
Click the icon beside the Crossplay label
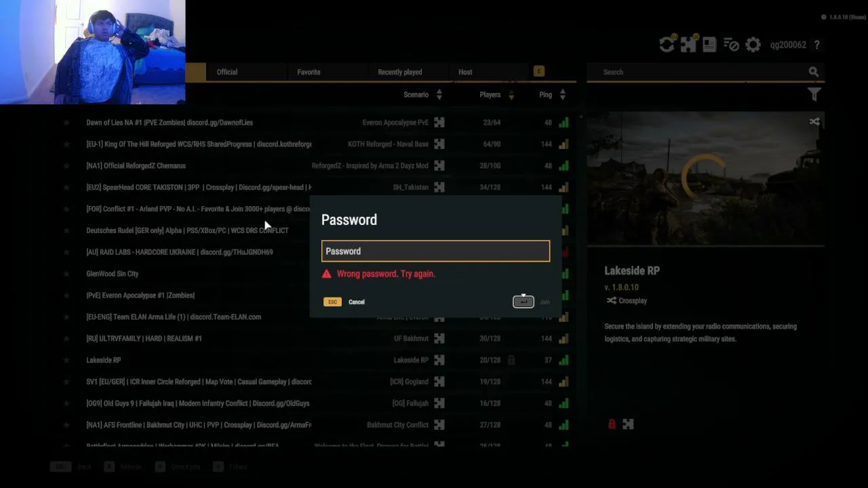[x=612, y=301]
